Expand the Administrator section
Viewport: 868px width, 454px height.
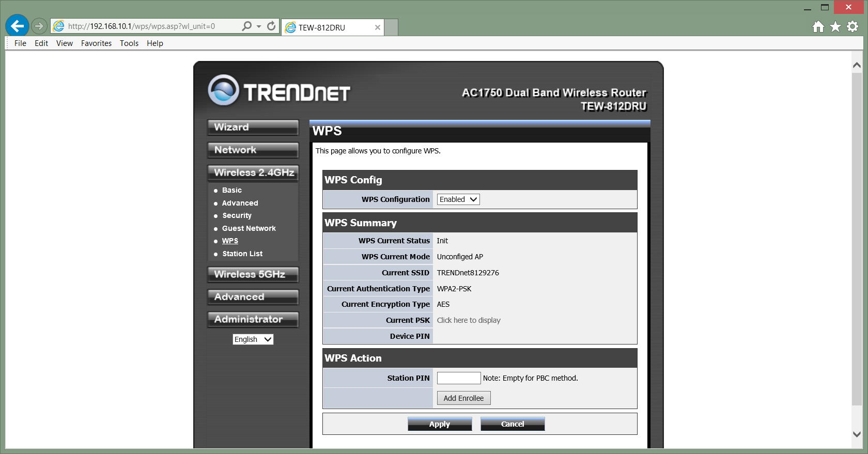[x=253, y=319]
